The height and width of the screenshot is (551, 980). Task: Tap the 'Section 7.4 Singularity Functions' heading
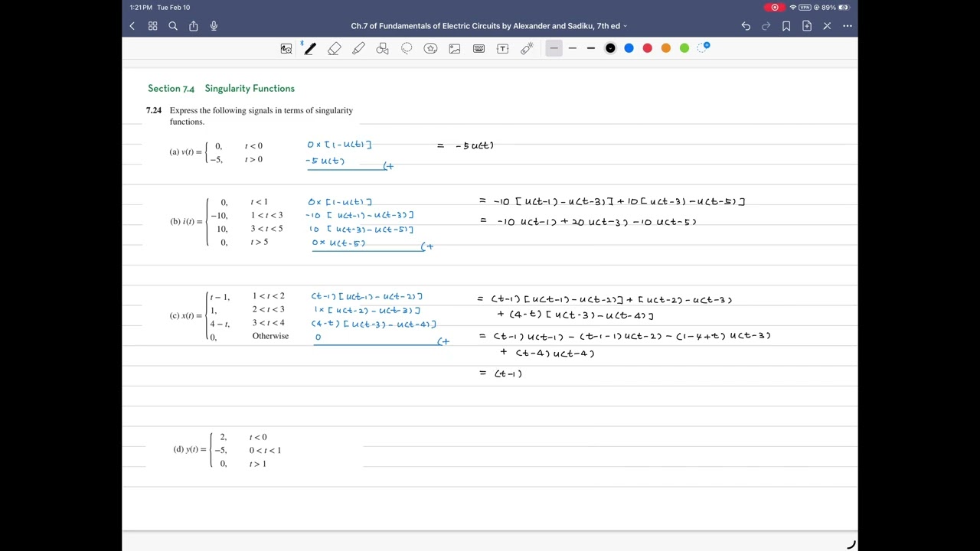click(221, 89)
